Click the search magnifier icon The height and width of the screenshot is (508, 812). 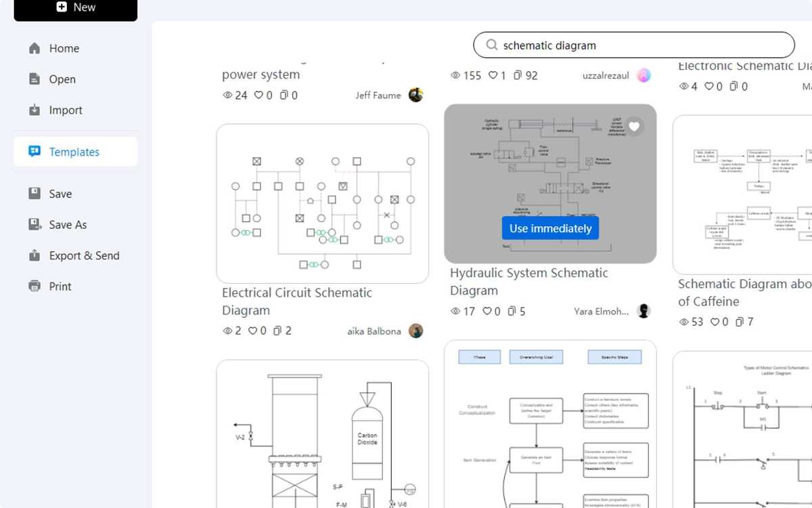(492, 45)
